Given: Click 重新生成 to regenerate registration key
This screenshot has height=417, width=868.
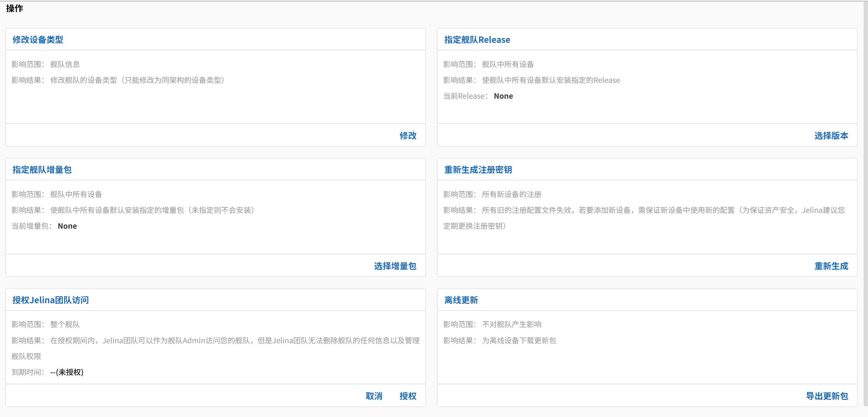Looking at the screenshot, I should pos(831,266).
